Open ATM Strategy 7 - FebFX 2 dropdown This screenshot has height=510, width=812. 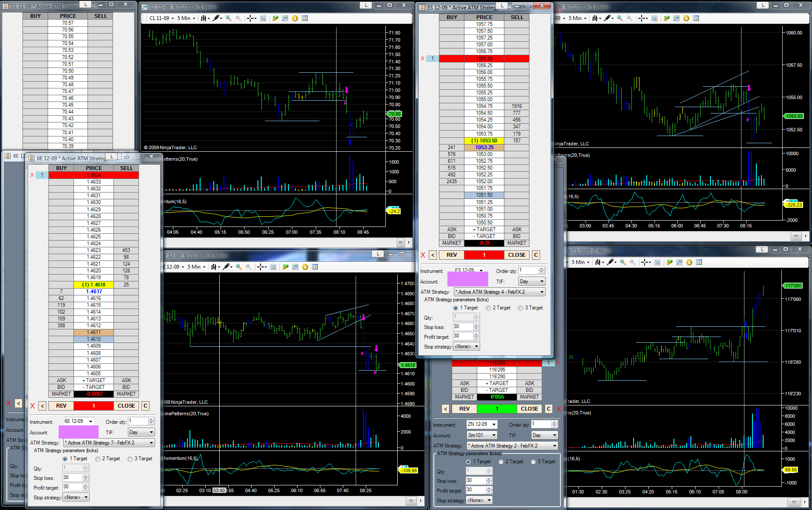109,443
